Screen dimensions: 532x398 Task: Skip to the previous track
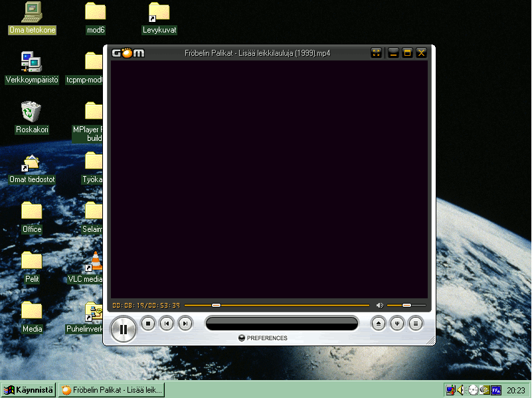(167, 324)
